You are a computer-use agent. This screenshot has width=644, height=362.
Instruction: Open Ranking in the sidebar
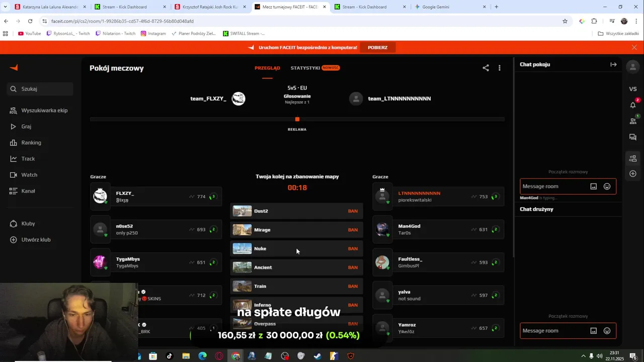pyautogui.click(x=26, y=143)
